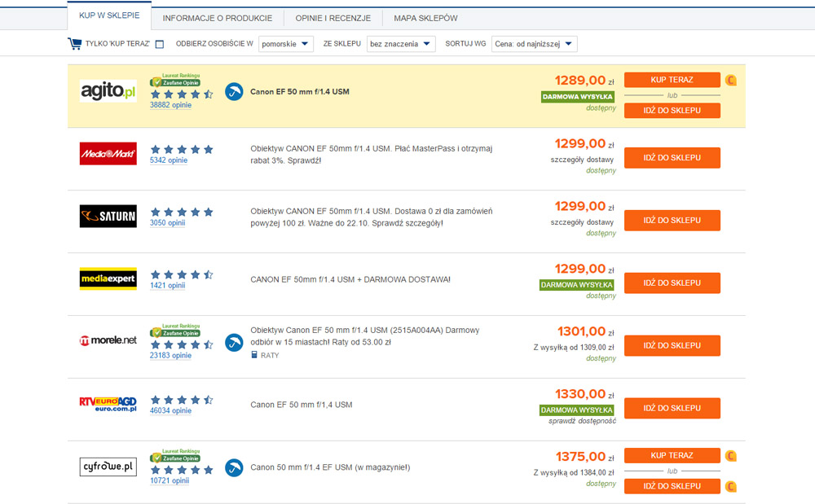The image size is (815, 504).
Task: Click 'Kup teraz' for the agito.pl offer
Action: 672,80
